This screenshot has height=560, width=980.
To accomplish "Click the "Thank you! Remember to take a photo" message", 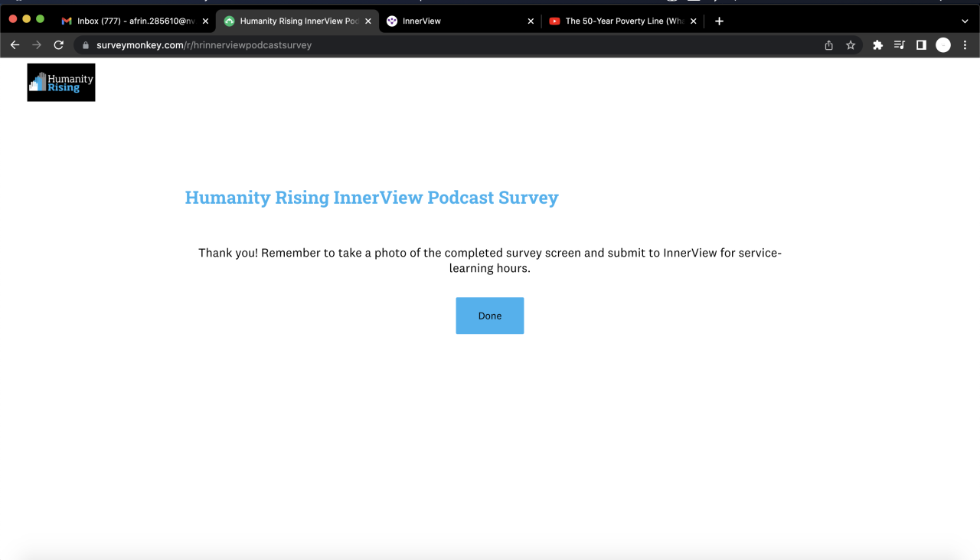I will (490, 260).
